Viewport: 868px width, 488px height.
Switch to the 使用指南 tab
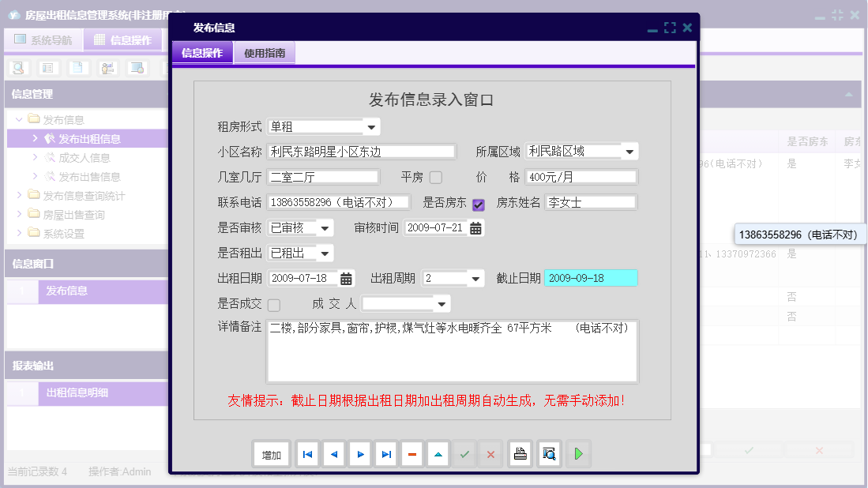[265, 52]
